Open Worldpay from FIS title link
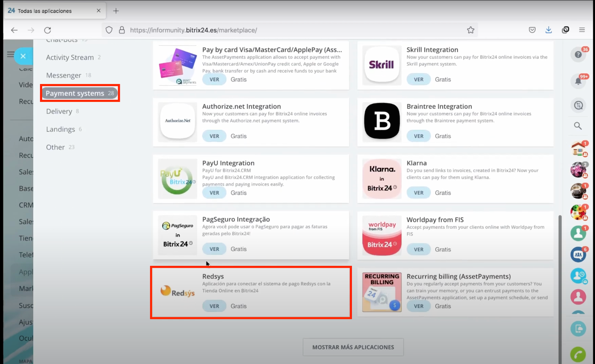The height and width of the screenshot is (364, 595). pos(435,220)
